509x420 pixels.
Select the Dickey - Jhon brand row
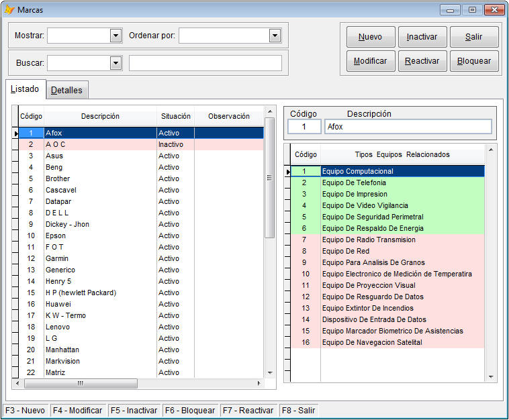point(141,224)
